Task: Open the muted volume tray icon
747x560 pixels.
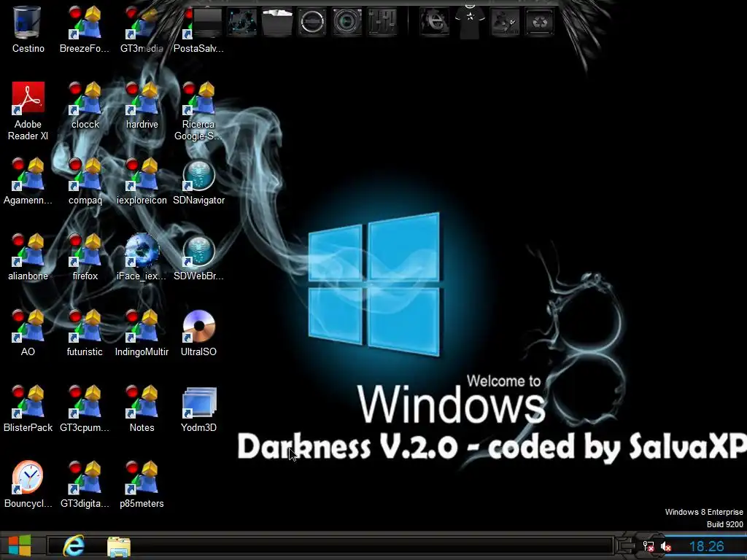Action: [x=666, y=547]
